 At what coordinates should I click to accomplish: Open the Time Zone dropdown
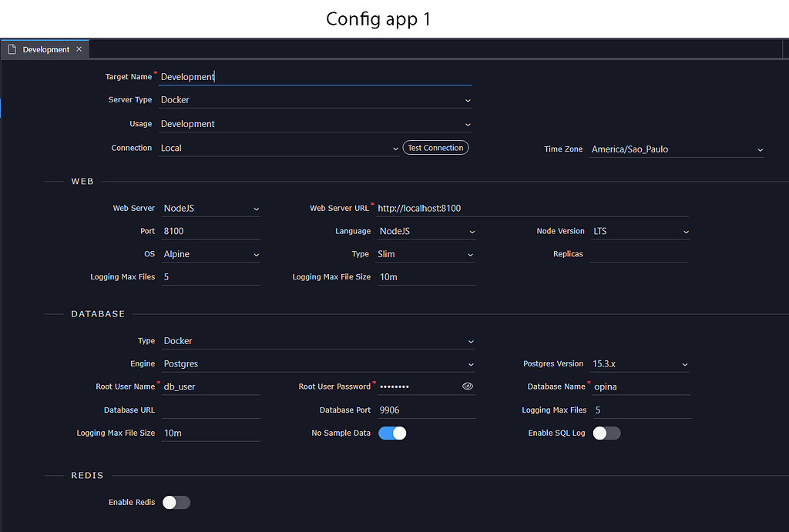tap(760, 149)
